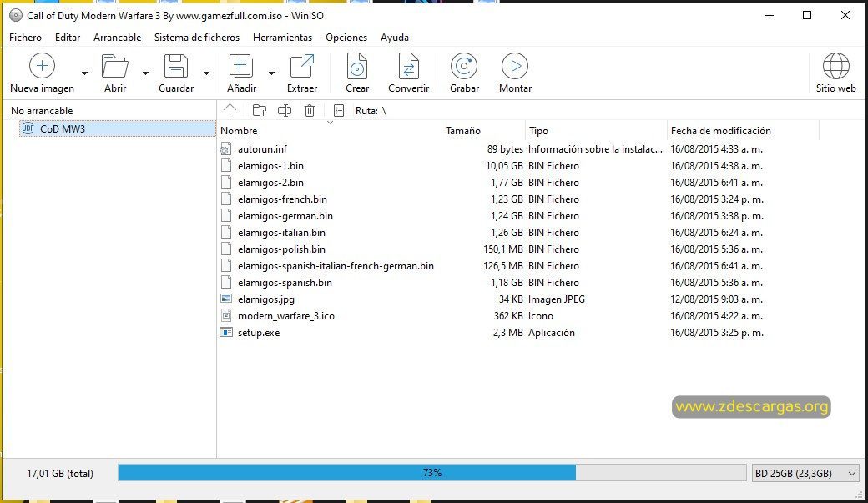Click the UDF disc icon beside CoD MW3
Screen dimensions: 868x503
pyautogui.click(x=28, y=128)
